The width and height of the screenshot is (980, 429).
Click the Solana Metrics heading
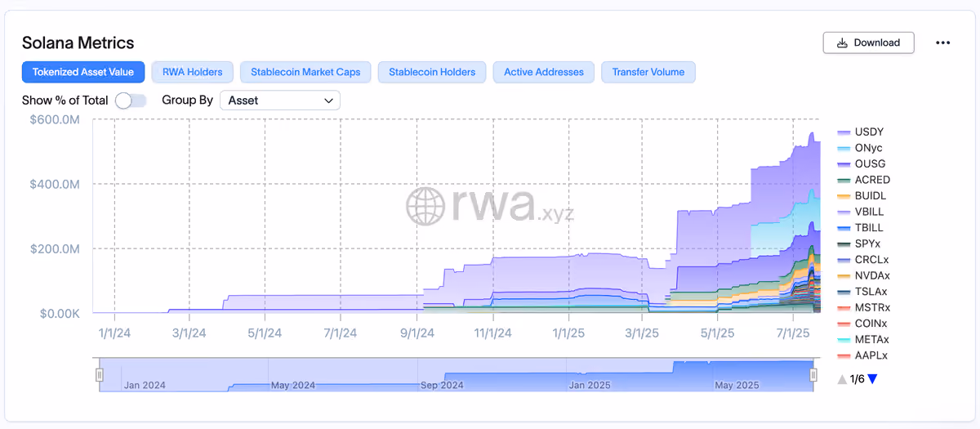(78, 42)
